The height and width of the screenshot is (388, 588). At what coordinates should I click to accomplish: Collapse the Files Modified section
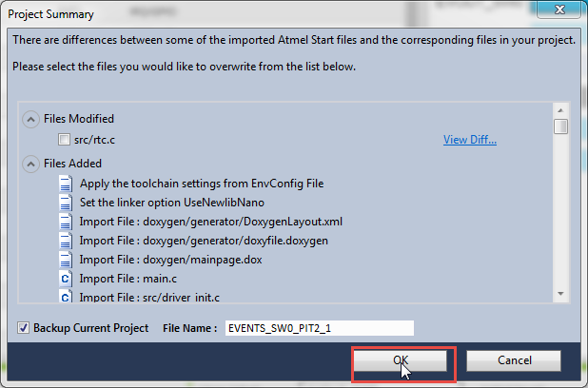(30, 119)
